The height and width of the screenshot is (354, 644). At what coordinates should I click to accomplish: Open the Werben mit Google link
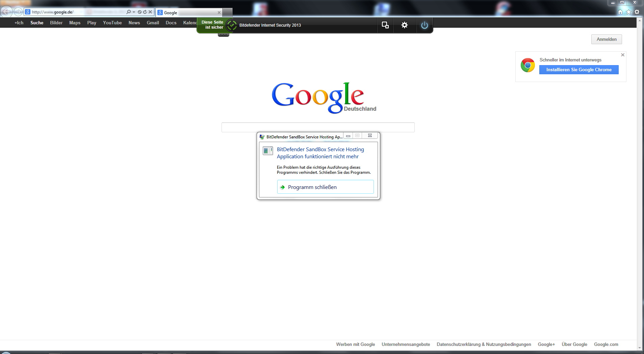coord(356,344)
